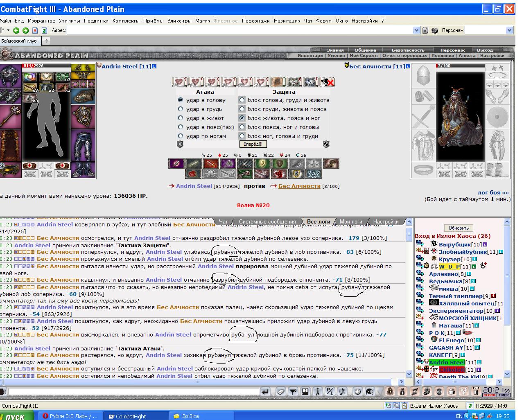524x420 pixels.
Task: Click the eraser icon in chat toolbar
Action: click(x=281, y=392)
